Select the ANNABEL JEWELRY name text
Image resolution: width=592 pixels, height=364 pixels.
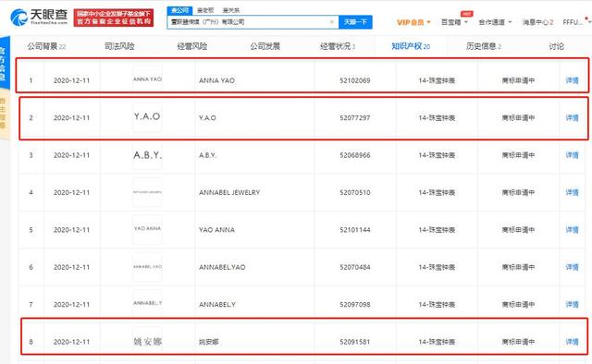point(229,192)
